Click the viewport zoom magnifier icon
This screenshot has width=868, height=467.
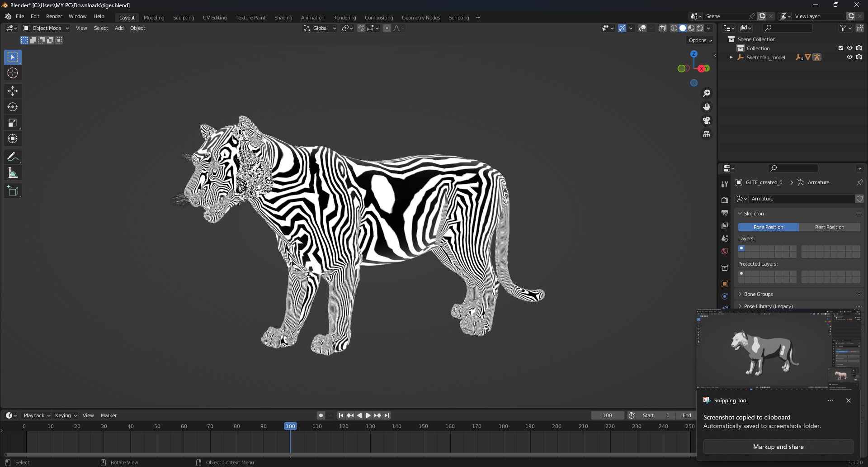(x=707, y=93)
